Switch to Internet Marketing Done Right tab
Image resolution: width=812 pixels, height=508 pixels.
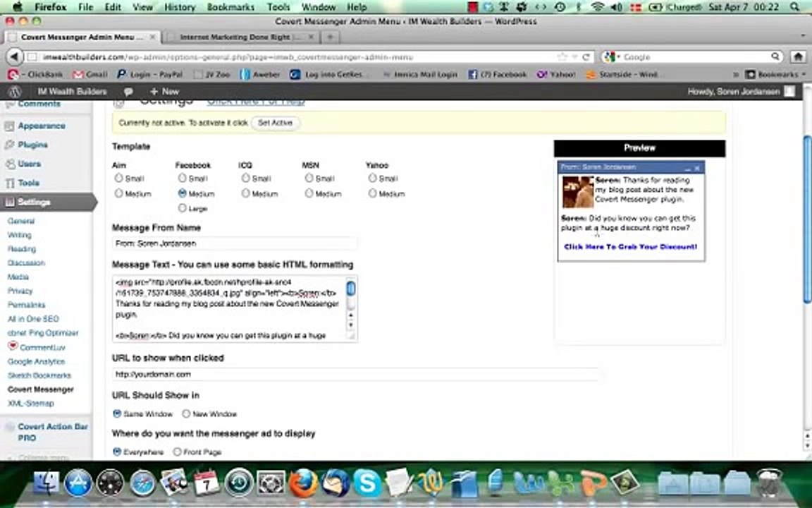point(240,37)
